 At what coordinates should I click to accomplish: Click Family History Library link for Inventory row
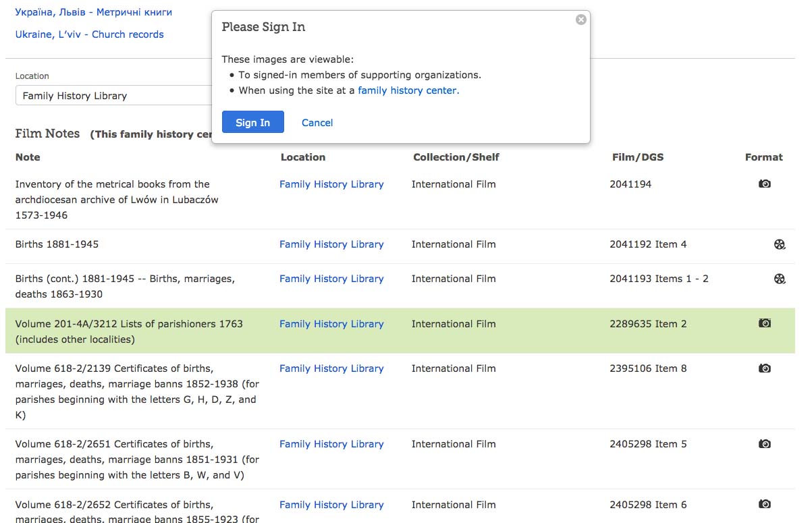click(x=331, y=184)
